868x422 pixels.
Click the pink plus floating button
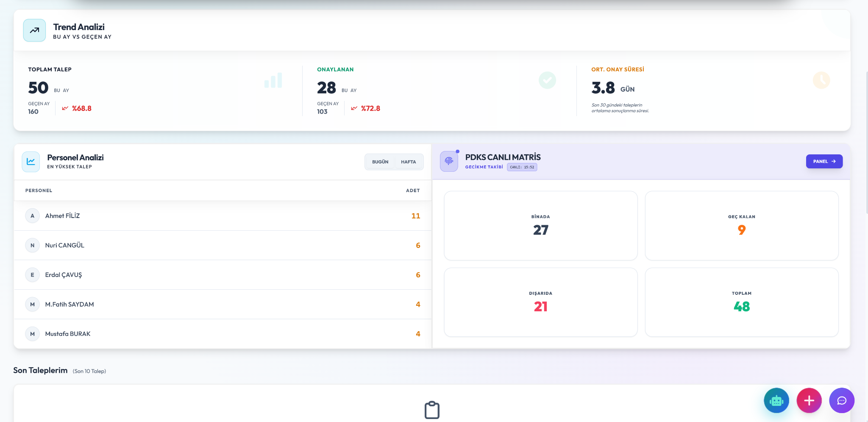[809, 400]
